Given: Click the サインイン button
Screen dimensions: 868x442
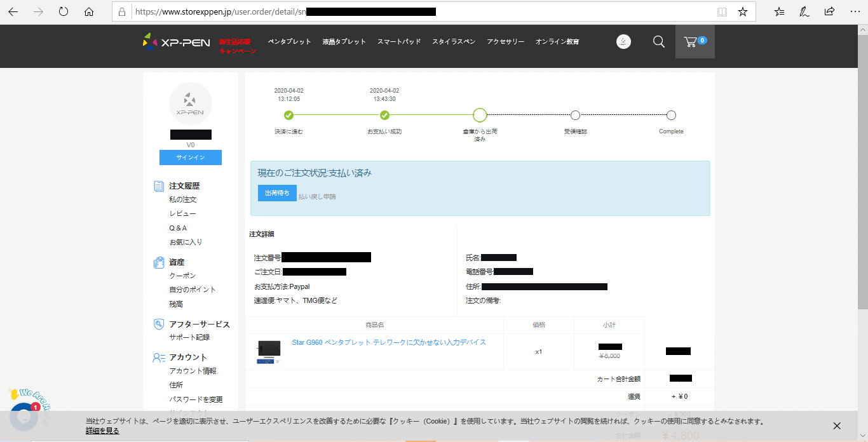Looking at the screenshot, I should (x=191, y=157).
